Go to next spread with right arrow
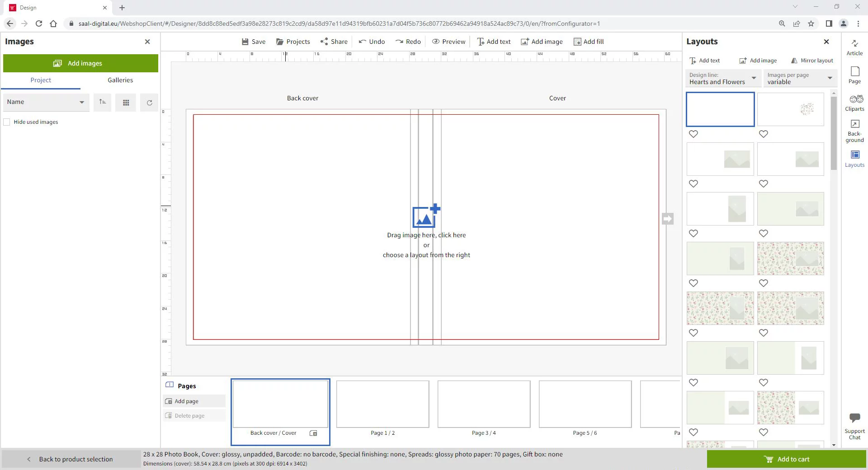This screenshot has width=868, height=470. click(667, 219)
